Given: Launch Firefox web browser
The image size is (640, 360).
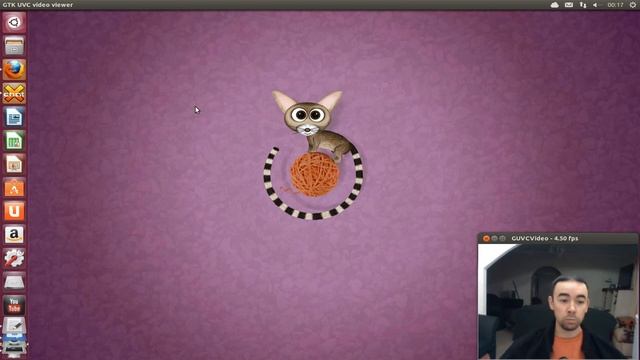Looking at the screenshot, I should (14, 70).
